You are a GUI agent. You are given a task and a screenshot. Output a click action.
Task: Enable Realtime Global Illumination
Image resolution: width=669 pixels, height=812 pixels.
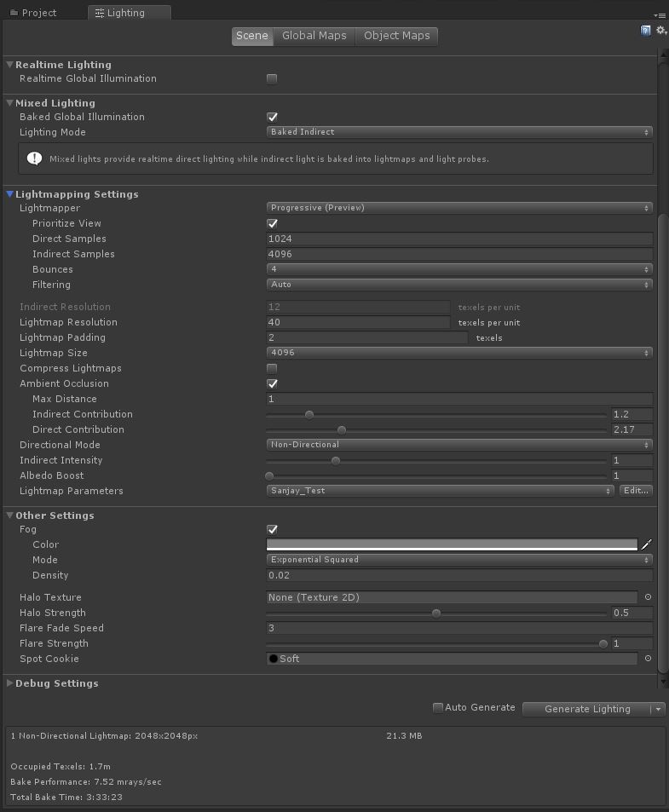[271, 78]
